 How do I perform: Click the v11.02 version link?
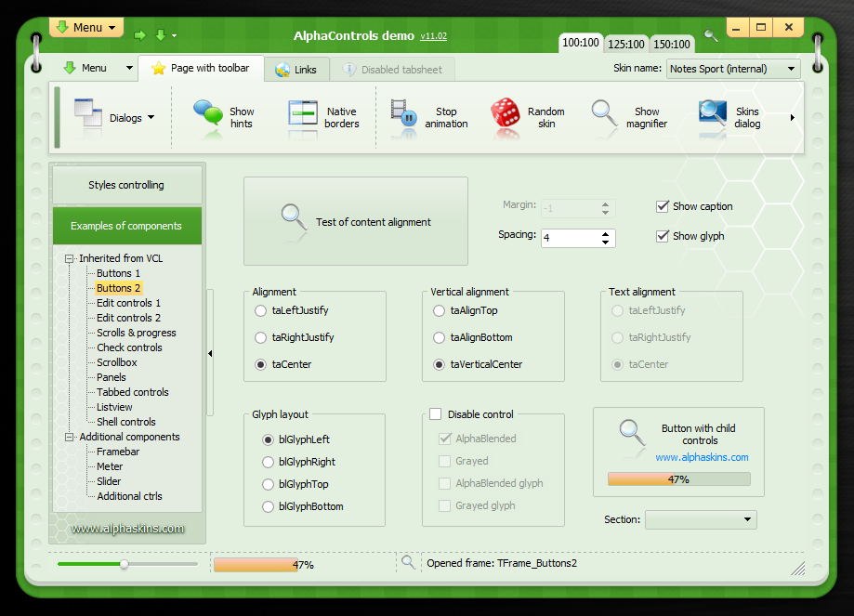(434, 36)
